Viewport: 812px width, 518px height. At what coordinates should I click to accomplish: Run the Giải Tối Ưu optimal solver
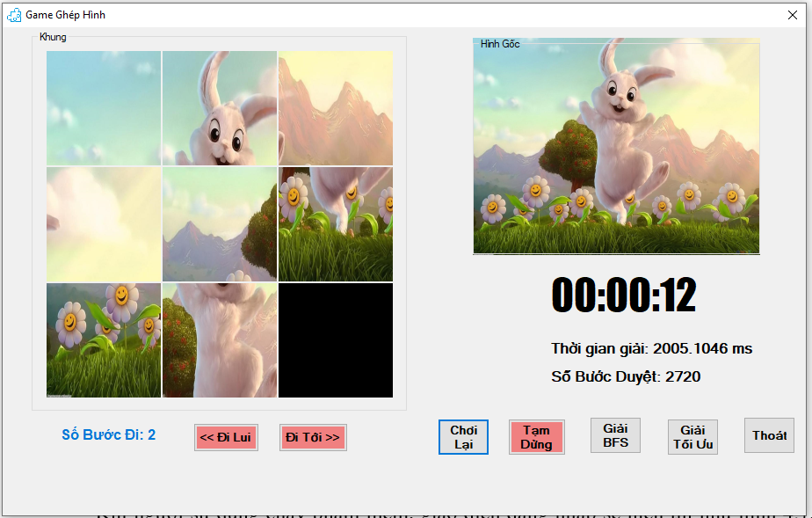[x=692, y=437]
